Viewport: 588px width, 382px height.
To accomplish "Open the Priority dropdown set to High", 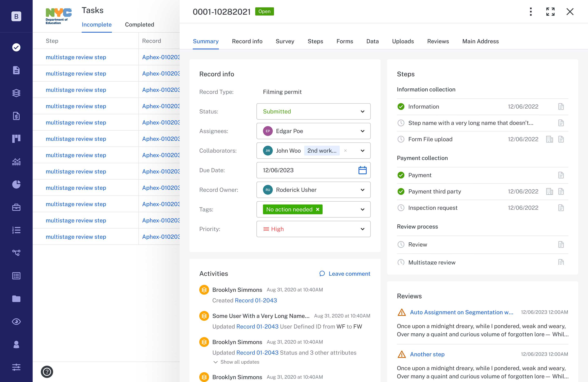I will tap(313, 229).
